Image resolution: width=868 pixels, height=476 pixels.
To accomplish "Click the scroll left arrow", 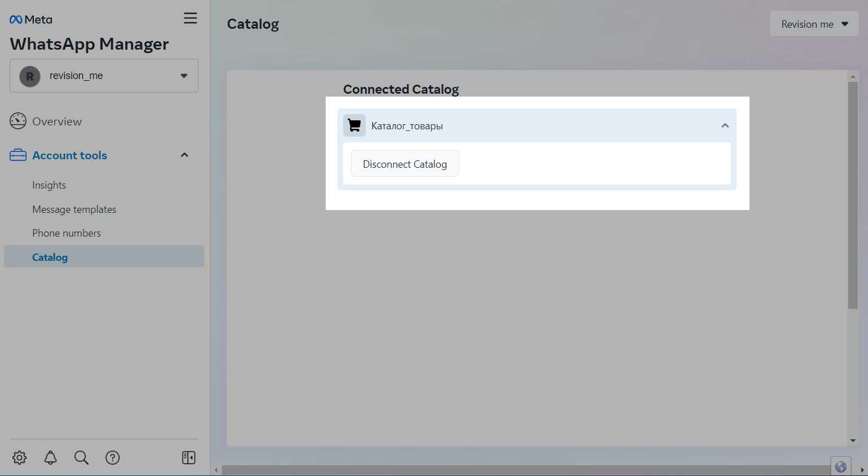I will [x=216, y=470].
